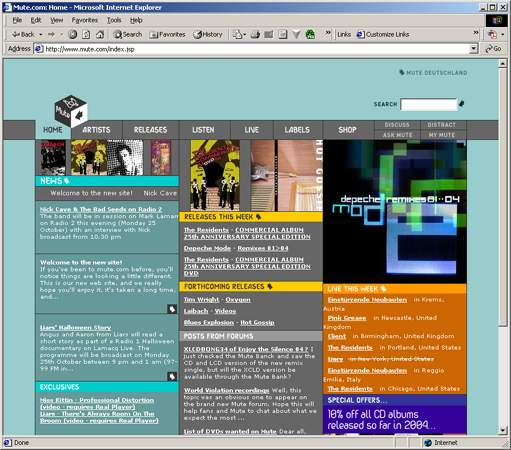Go to the LISTEN navigation tab
Viewport: 511px width, 450px height.
tap(203, 130)
